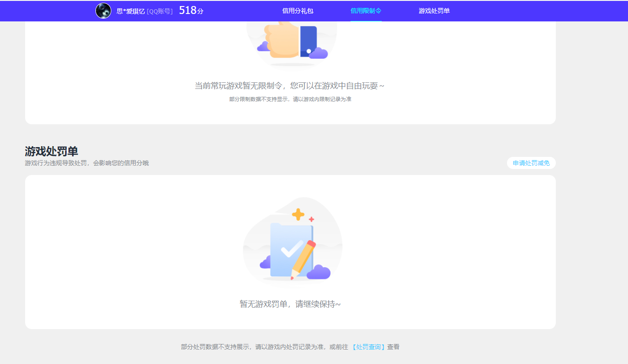The image size is (628, 364).
Task: Click the 当前常玩游戏暂无限制令 message text
Action: [x=290, y=86]
